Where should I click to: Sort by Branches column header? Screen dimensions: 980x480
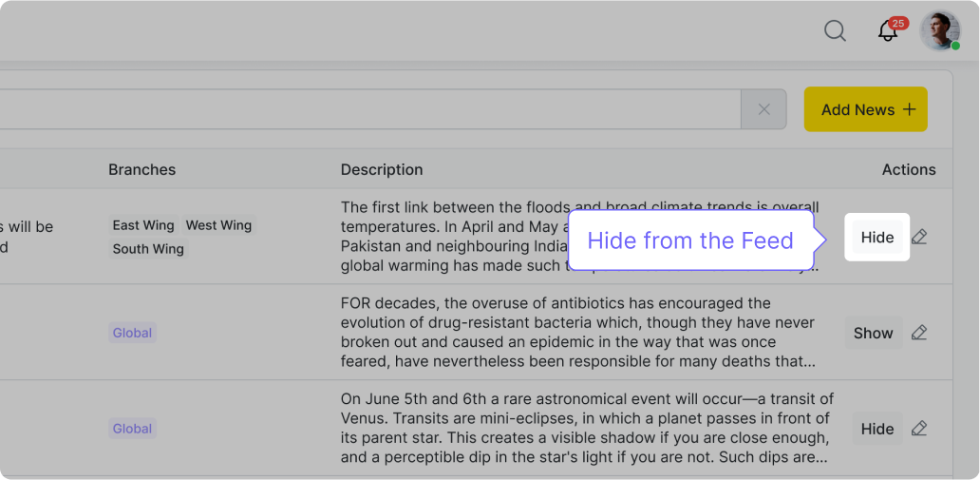click(141, 169)
